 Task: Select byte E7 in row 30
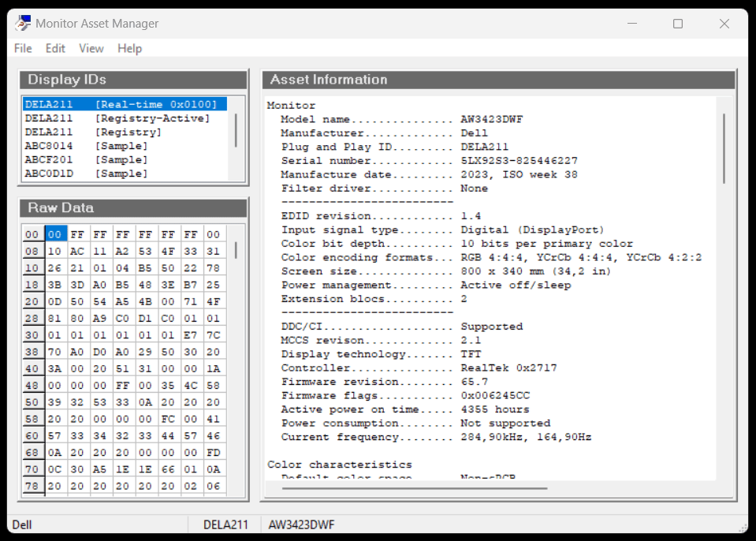[x=191, y=335]
